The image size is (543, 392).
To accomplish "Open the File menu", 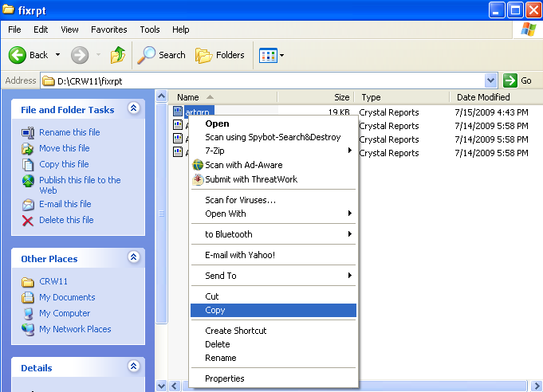I will pyautogui.click(x=14, y=29).
